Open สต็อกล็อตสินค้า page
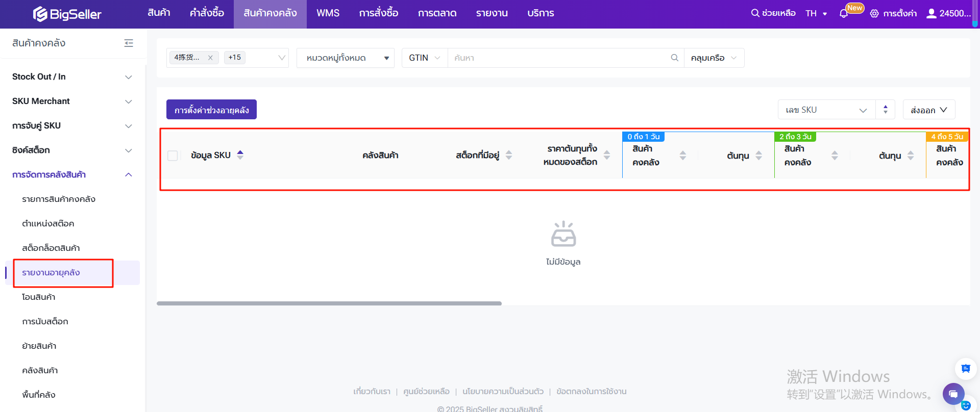The height and width of the screenshot is (412, 980). pos(51,248)
